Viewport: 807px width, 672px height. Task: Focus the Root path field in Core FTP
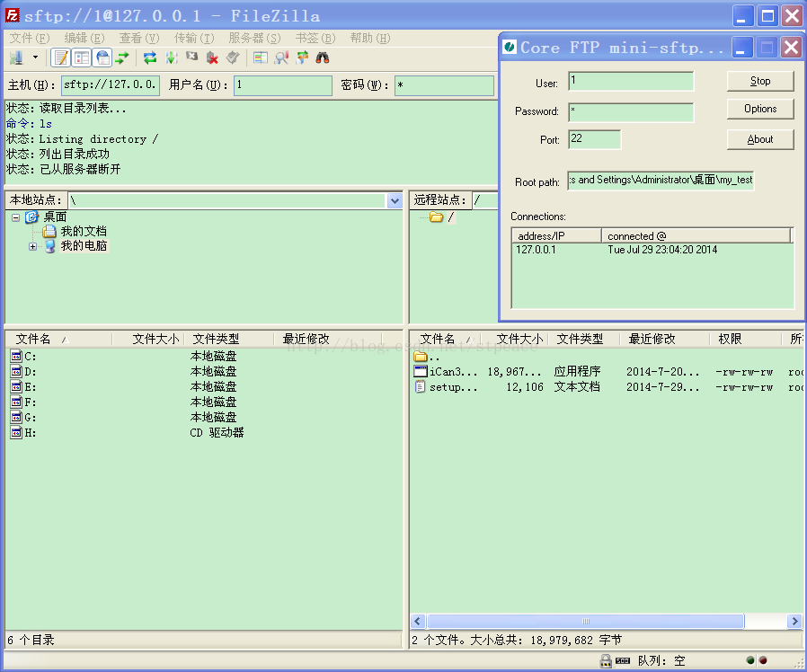pos(661,181)
